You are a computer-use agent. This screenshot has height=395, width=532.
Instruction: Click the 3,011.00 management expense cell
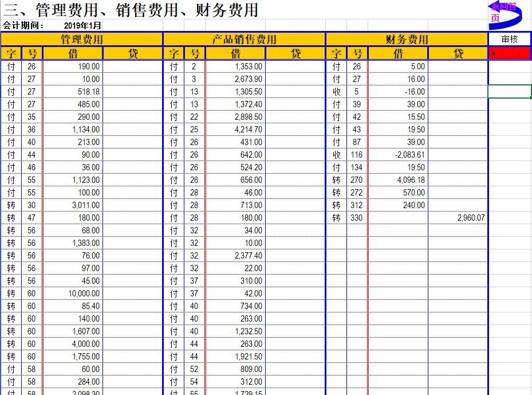(x=73, y=205)
